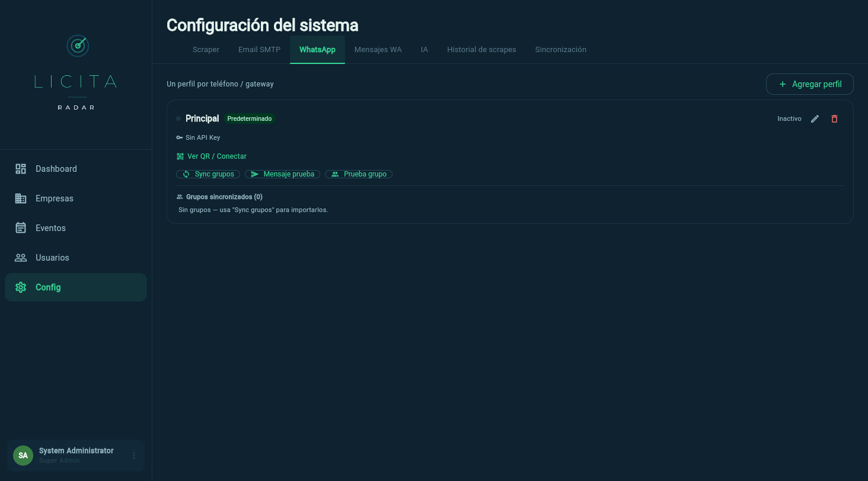Switch to the Email SMTP tab
Viewport: 868px width, 481px height.
(259, 50)
